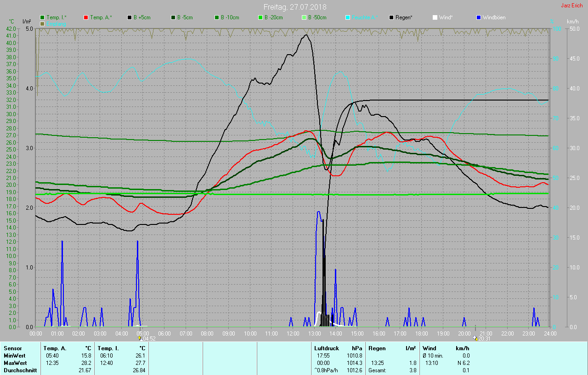Image resolution: width=588 pixels, height=375 pixels.
Task: Select the B +5cm legend marker
Action: (x=130, y=17)
